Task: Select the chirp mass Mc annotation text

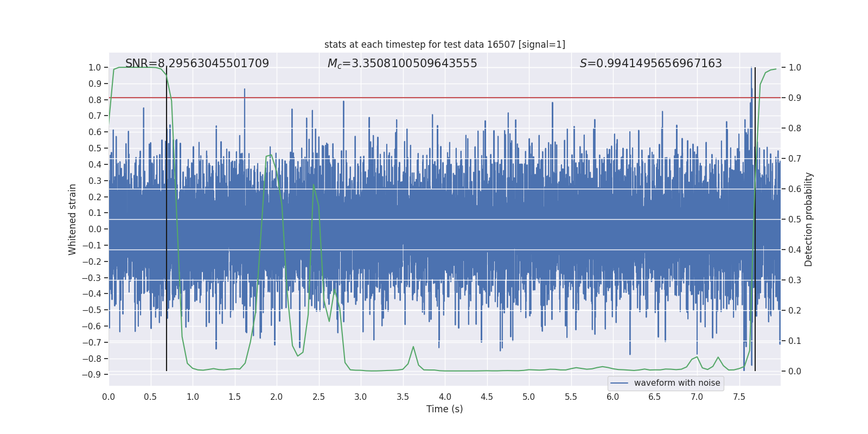Action: 402,63
